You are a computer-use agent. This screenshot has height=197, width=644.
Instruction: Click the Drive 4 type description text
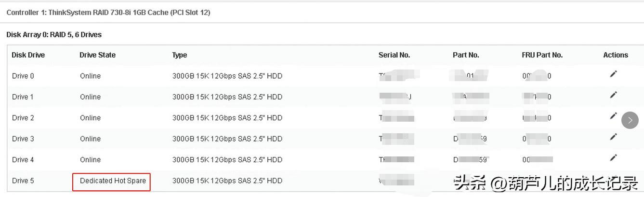[x=227, y=160]
